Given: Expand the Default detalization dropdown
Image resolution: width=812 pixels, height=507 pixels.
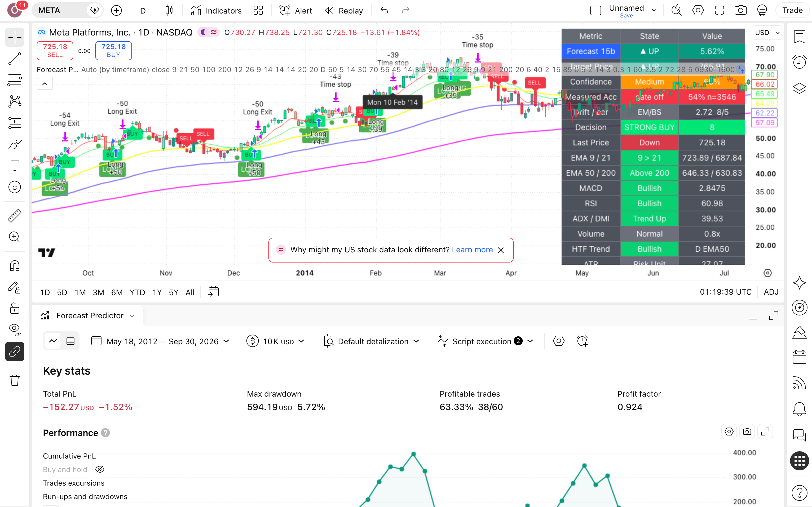Looking at the screenshot, I should [x=371, y=341].
